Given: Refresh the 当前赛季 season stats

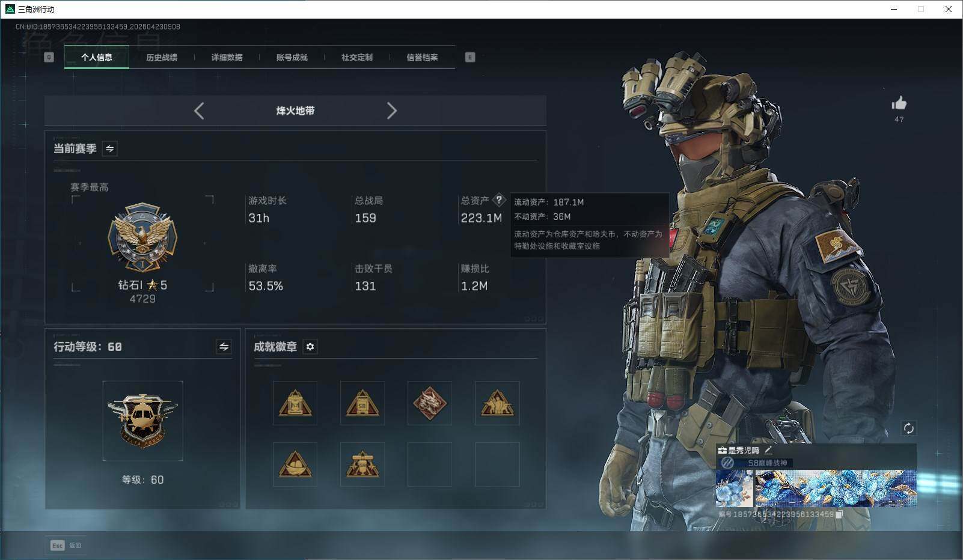Looking at the screenshot, I should click(109, 148).
